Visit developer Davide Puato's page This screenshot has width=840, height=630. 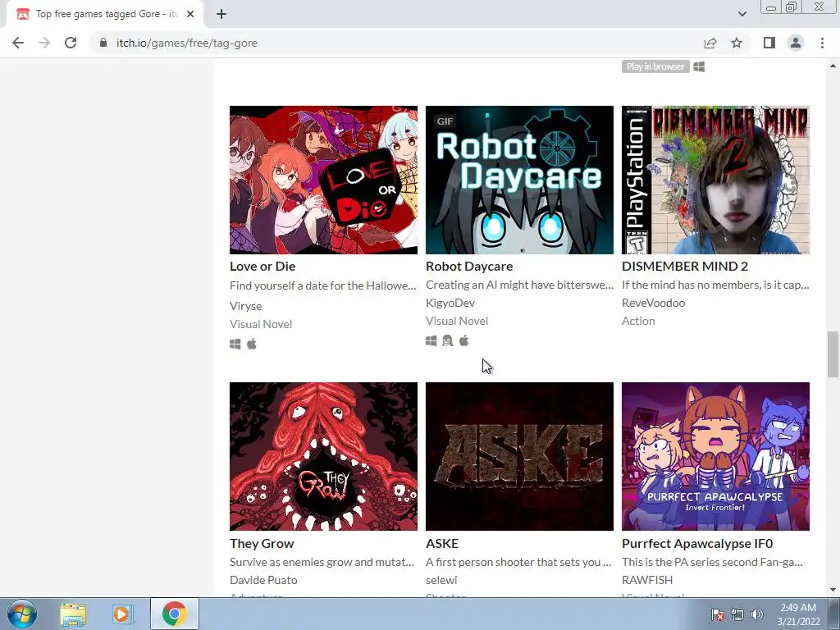click(263, 580)
